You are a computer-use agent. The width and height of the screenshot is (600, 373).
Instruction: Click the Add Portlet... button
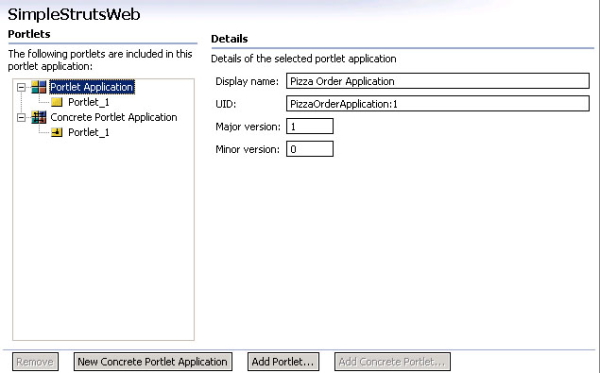(x=283, y=362)
